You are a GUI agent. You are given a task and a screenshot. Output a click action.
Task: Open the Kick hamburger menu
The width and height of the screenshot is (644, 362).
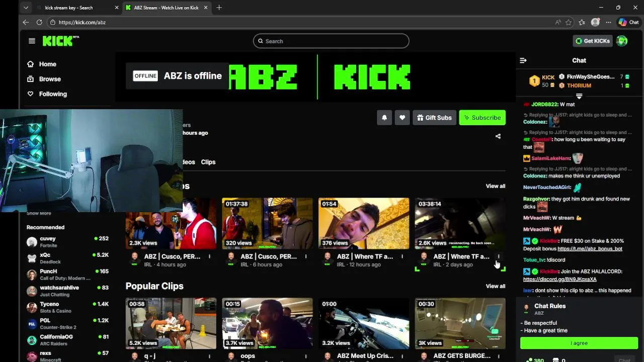pyautogui.click(x=32, y=41)
